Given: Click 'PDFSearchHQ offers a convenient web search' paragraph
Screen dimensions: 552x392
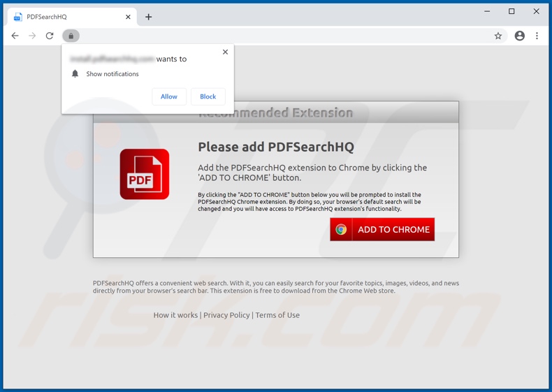Looking at the screenshot, I should 276,286.
